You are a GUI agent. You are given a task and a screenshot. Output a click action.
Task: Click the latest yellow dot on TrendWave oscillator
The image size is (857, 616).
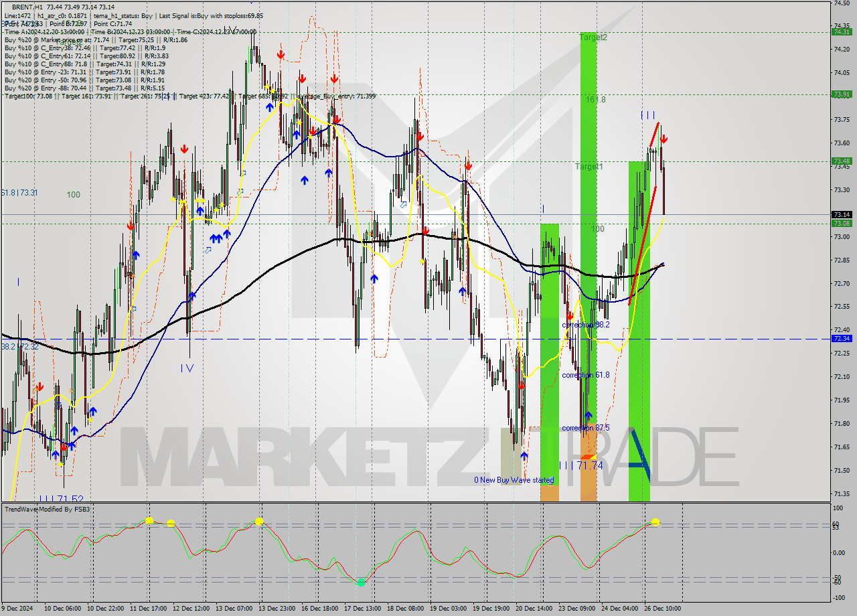655,522
